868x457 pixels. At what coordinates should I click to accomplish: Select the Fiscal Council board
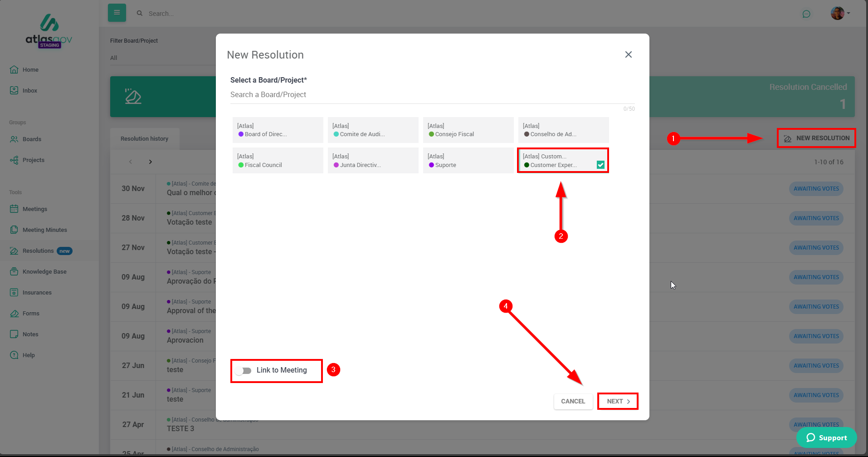click(x=278, y=161)
